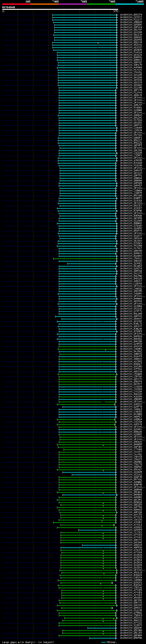Select label UniRef100_A9TGV8
The width and height of the screenshot is (146, 644).
[131, 80]
